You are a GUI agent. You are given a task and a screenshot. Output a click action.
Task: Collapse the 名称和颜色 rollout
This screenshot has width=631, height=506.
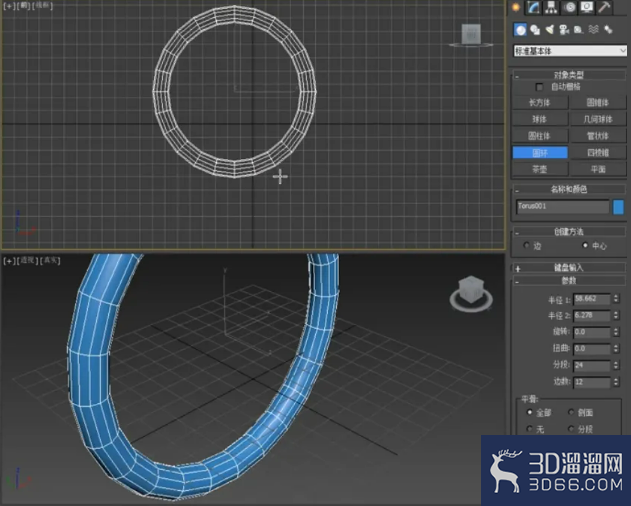[x=569, y=189]
